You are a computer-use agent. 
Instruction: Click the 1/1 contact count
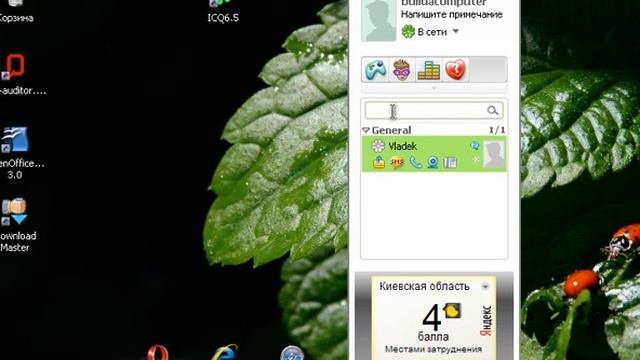[x=497, y=130]
